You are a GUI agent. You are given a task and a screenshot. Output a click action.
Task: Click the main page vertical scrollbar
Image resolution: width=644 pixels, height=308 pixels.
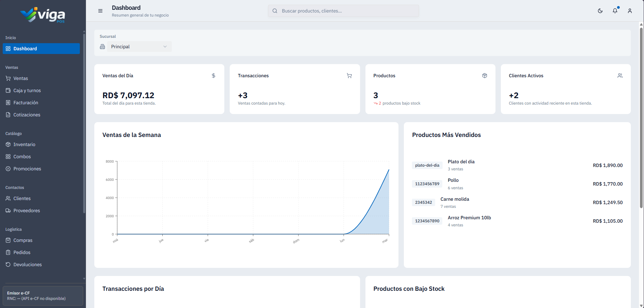(641, 118)
